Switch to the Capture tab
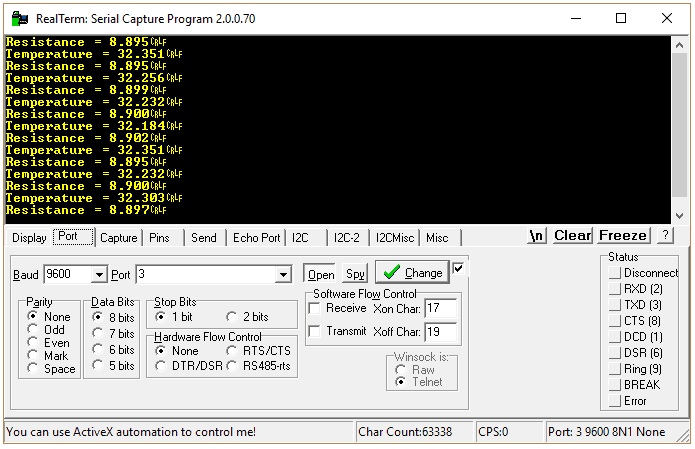Screen dimensions: 695x449 click(x=118, y=238)
